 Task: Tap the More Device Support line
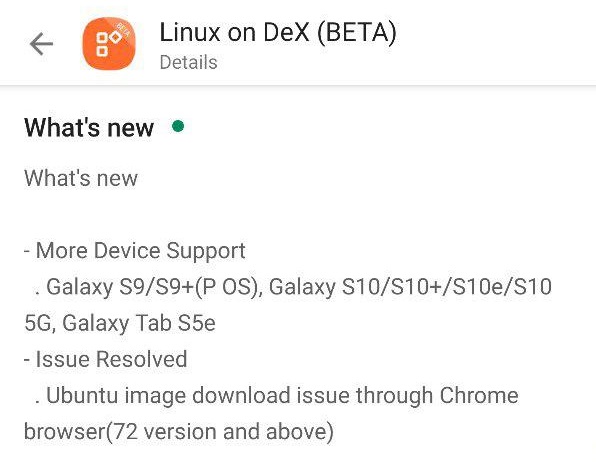(x=135, y=251)
